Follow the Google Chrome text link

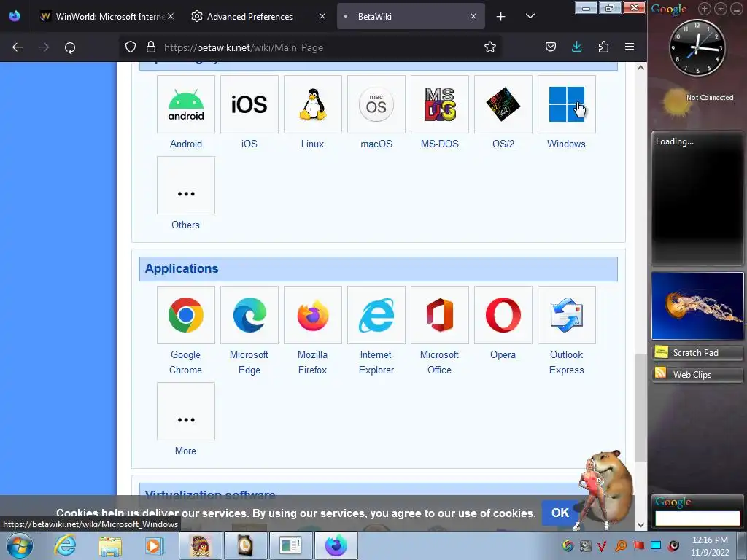[x=186, y=362]
